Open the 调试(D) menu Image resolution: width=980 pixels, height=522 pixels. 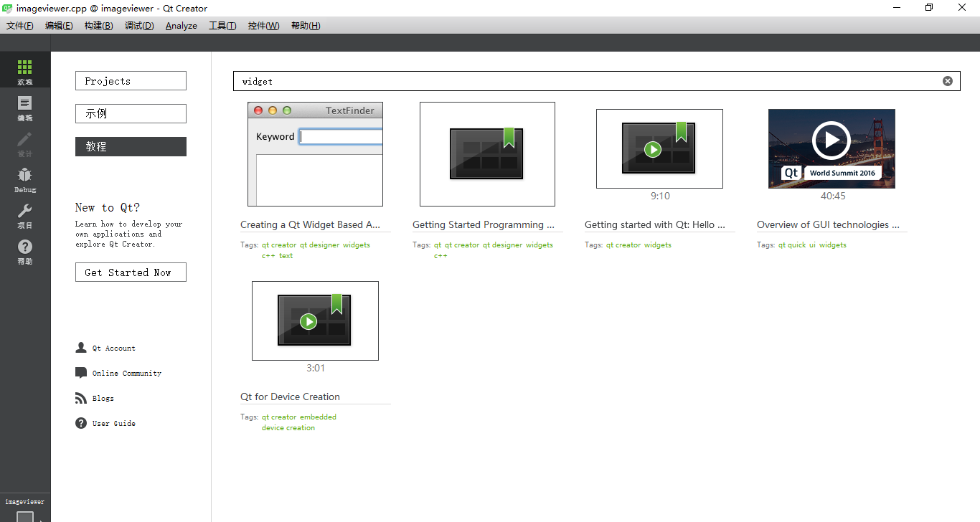pos(139,26)
